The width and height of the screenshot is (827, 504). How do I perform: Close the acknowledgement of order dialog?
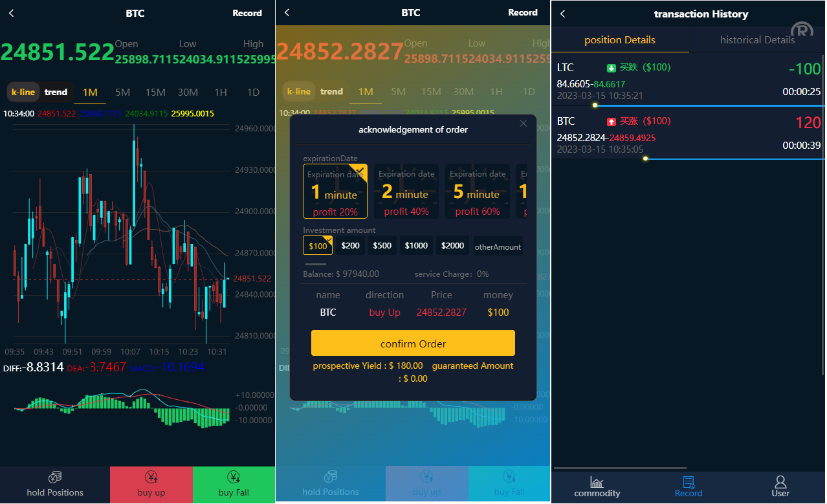(523, 124)
